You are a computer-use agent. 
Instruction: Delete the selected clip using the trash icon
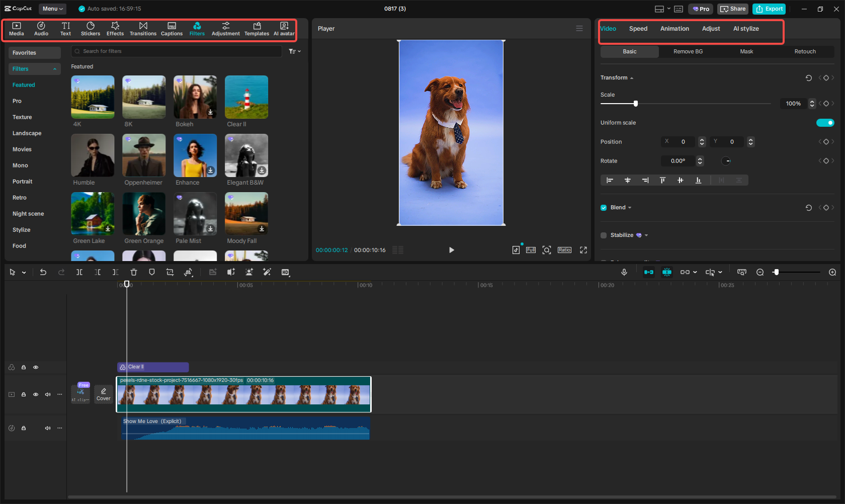(133, 272)
